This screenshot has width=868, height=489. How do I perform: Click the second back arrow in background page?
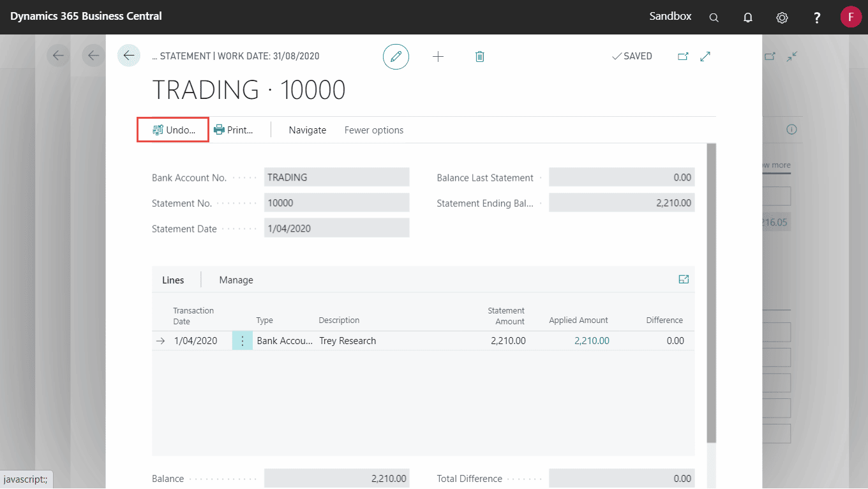tap(93, 56)
